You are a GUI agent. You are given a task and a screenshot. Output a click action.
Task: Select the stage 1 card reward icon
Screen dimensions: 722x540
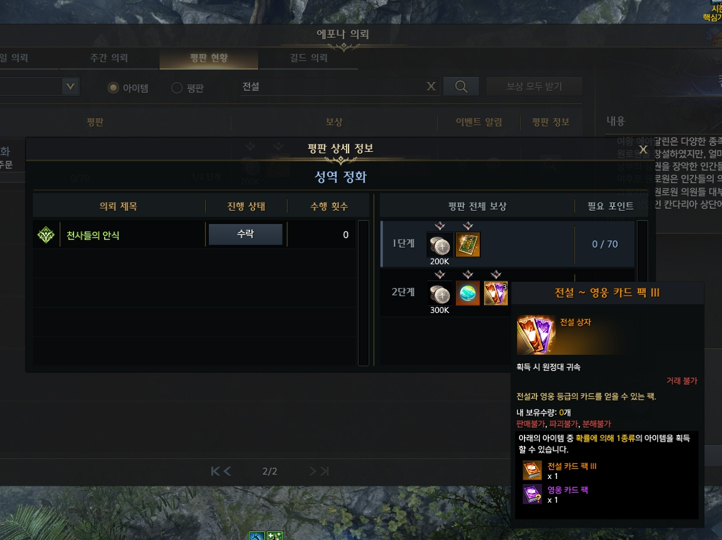point(468,244)
